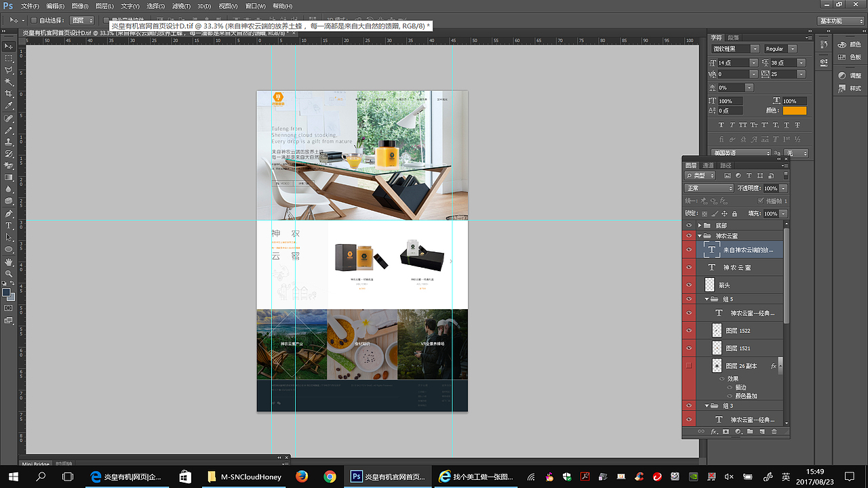The height and width of the screenshot is (488, 868).
Task: Select the Brush tool
Action: pyautogui.click(x=9, y=129)
